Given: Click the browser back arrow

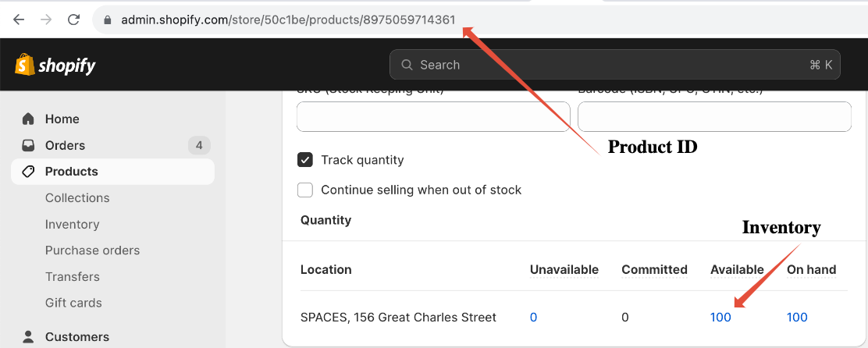Looking at the screenshot, I should (x=19, y=20).
